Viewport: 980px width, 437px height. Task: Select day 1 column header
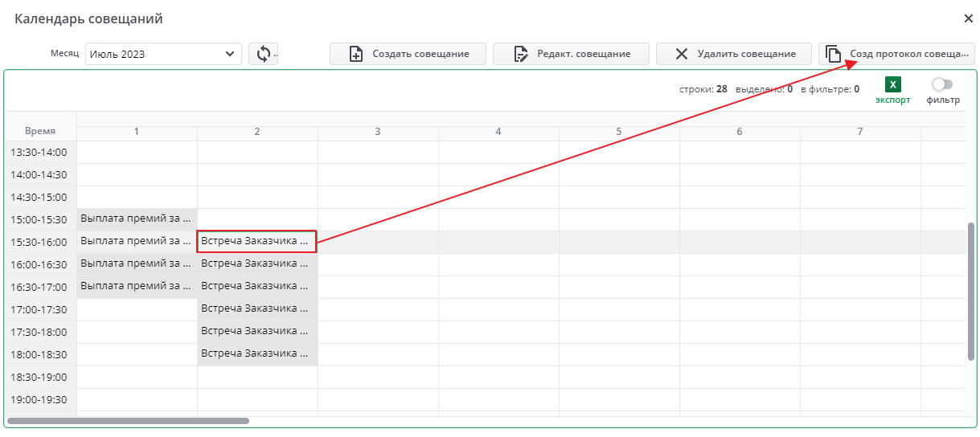pos(137,131)
